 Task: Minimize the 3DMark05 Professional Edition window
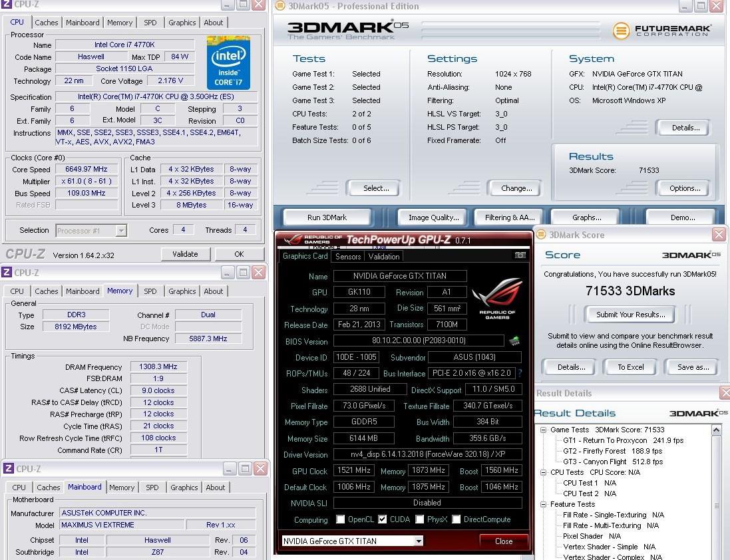[x=685, y=6]
